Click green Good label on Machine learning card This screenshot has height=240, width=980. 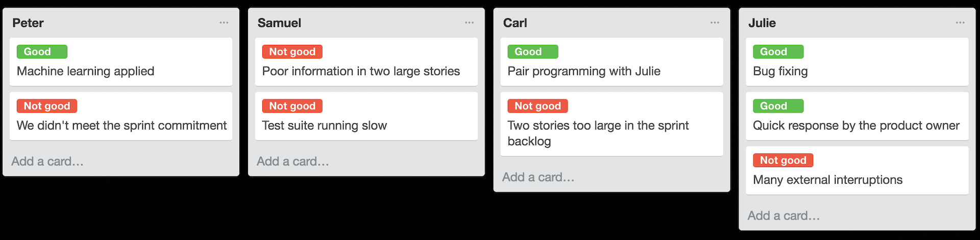coord(42,51)
